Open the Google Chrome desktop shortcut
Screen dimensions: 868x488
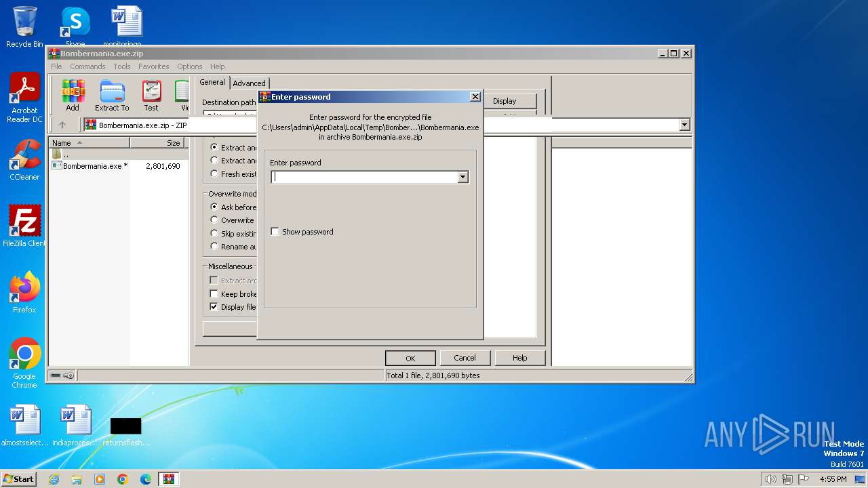tap(24, 363)
